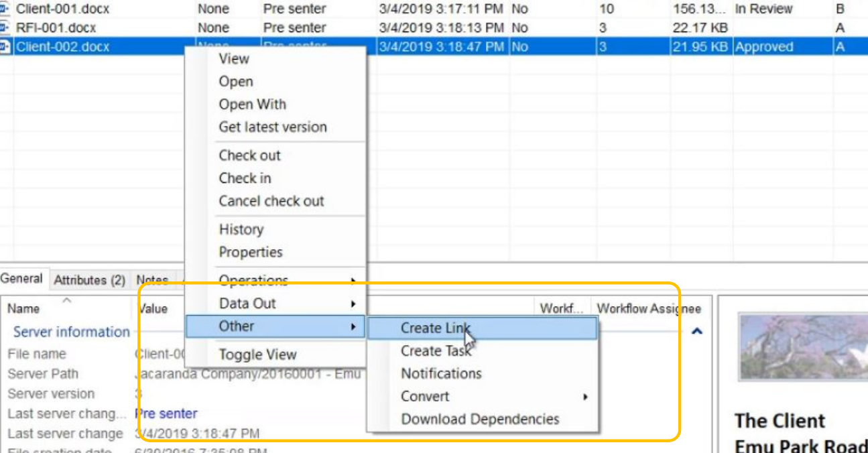Screen dimensions: 868x453
Task: Click the Pre senter user link
Action: pos(166,414)
